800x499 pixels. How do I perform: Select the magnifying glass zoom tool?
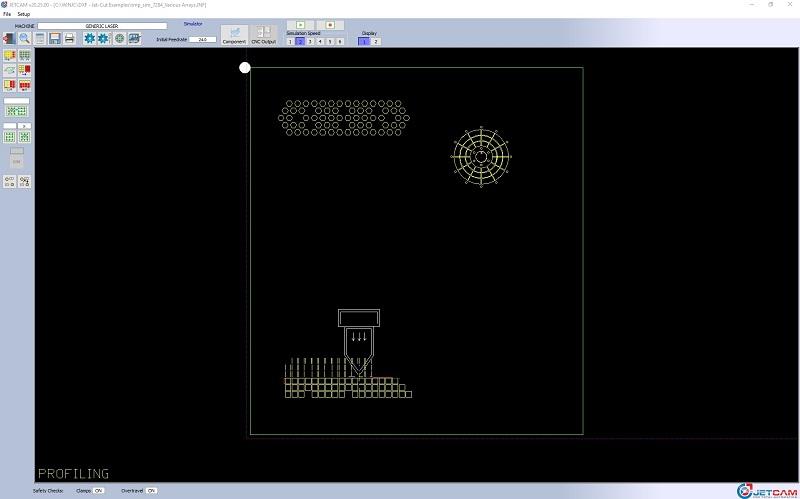click(24, 38)
